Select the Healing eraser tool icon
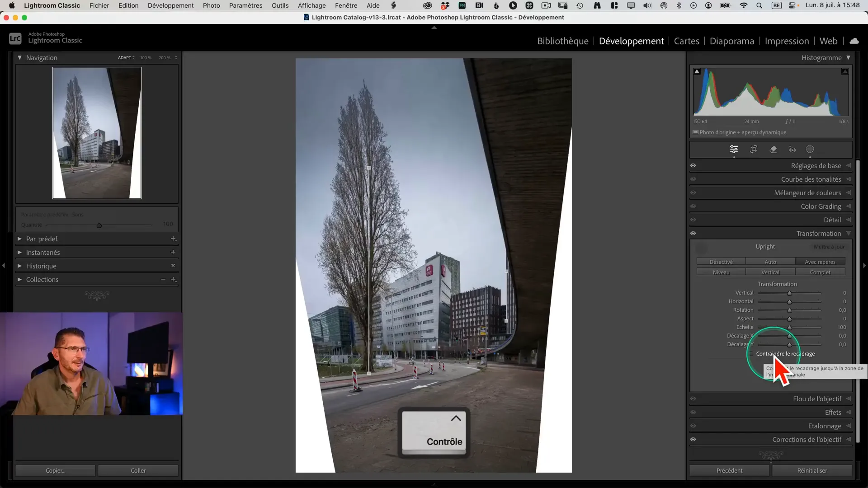The image size is (868, 488). click(773, 149)
